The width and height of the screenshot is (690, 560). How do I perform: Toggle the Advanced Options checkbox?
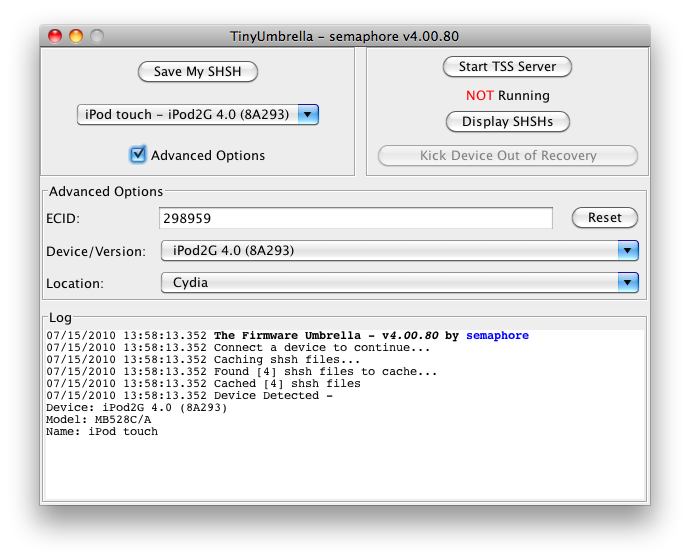click(138, 155)
